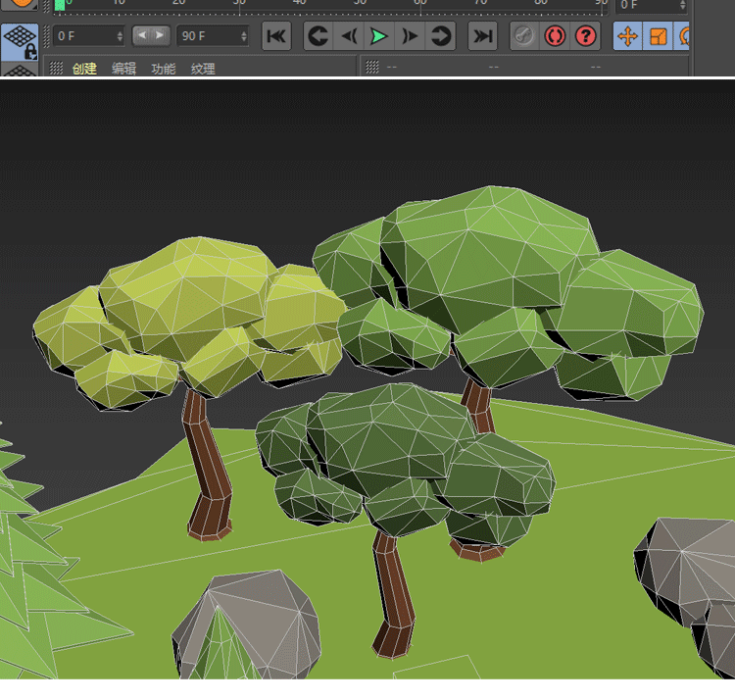Click the stepper arrows on the 90 F end field
Viewport: 735px width, 700px height.
(x=243, y=36)
